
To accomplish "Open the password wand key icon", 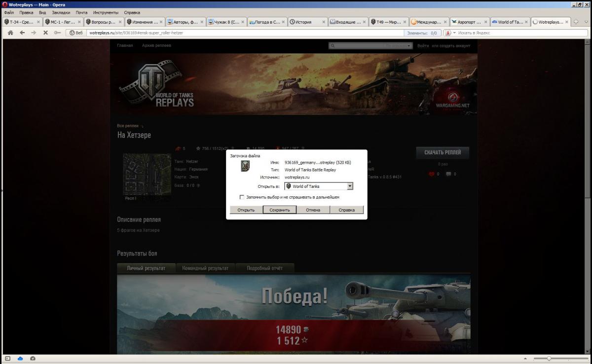I will pos(57,33).
